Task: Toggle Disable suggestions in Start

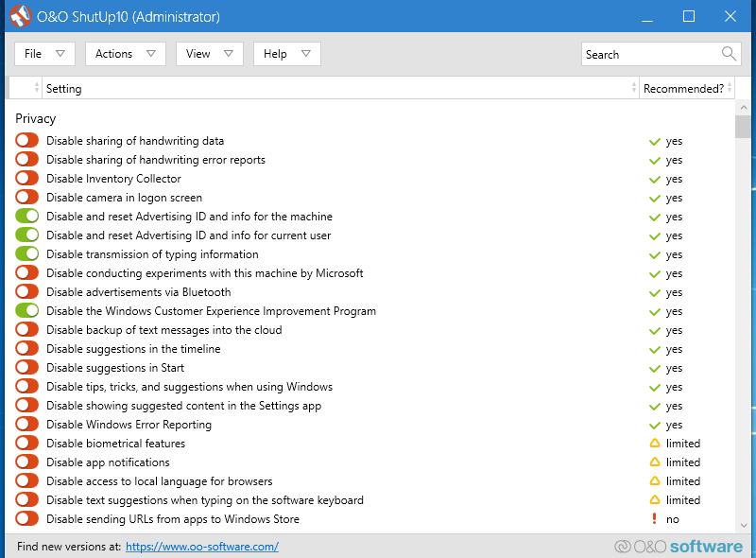Action: tap(26, 367)
